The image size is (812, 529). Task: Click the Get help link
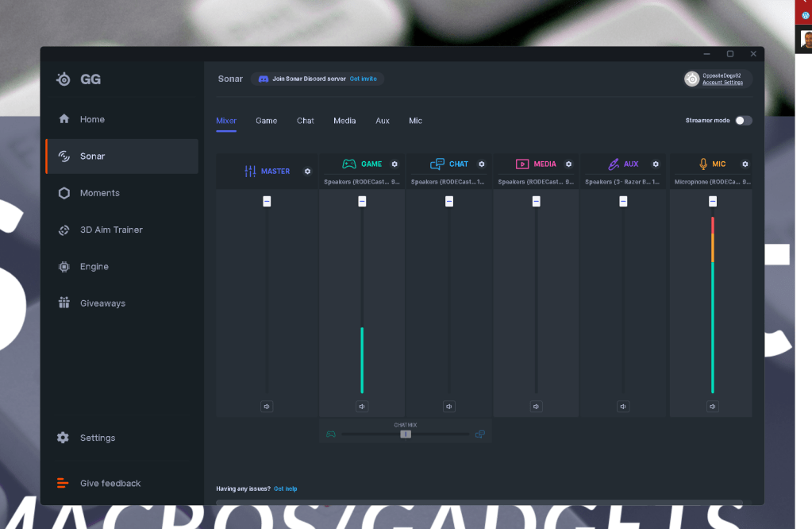pos(285,488)
